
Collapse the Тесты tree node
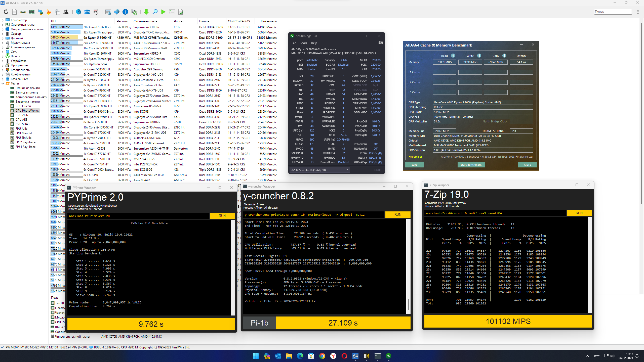point(3,83)
